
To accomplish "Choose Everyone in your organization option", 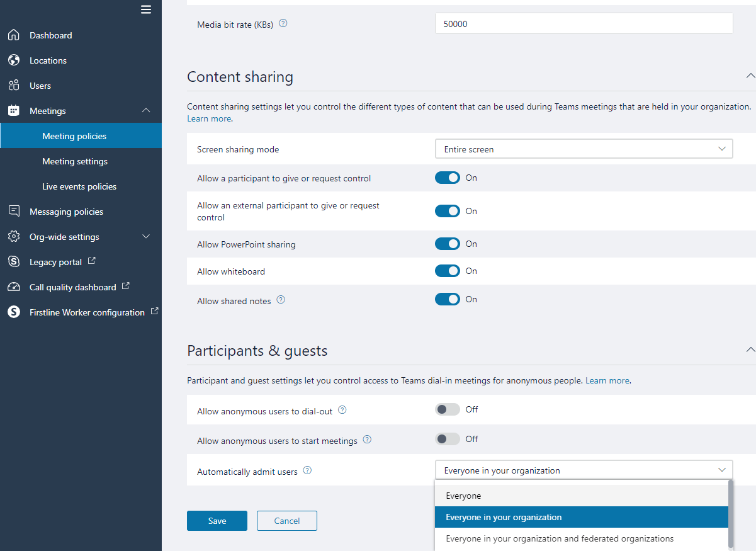I will (x=582, y=517).
